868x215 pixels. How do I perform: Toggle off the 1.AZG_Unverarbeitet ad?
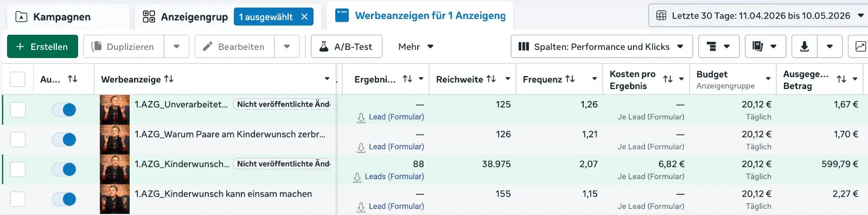[x=64, y=110]
